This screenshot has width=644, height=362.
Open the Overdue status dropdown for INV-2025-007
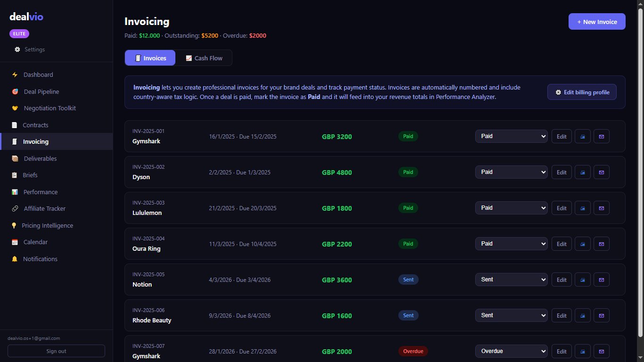pos(511,351)
